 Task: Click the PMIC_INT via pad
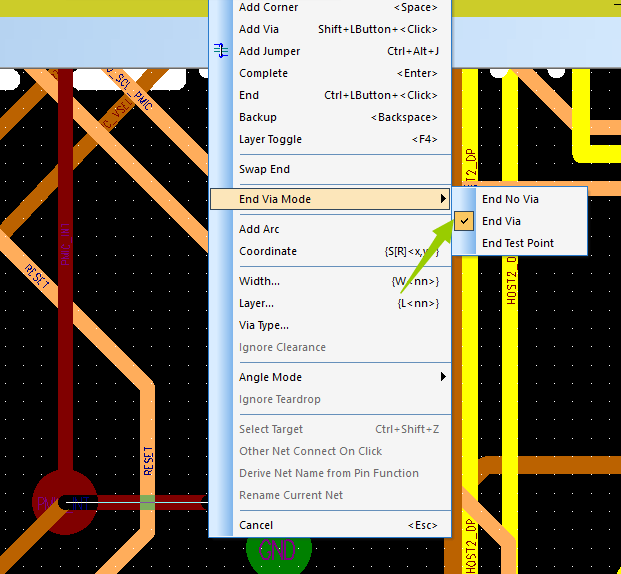65,502
